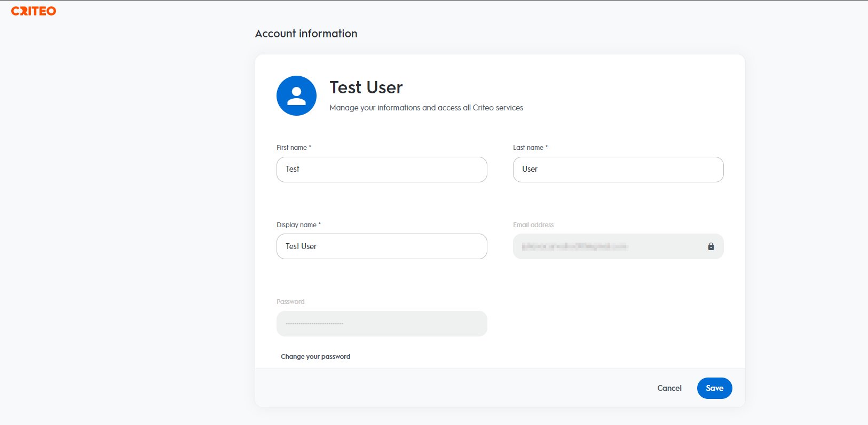Save the account information
The height and width of the screenshot is (425, 868).
point(714,388)
